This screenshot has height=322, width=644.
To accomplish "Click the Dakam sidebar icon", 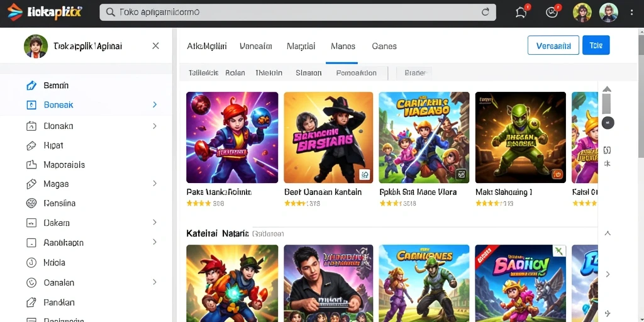I will point(31,223).
